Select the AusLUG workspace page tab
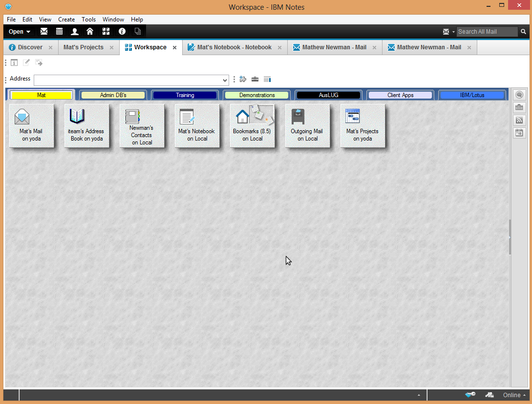532x404 pixels. point(328,95)
